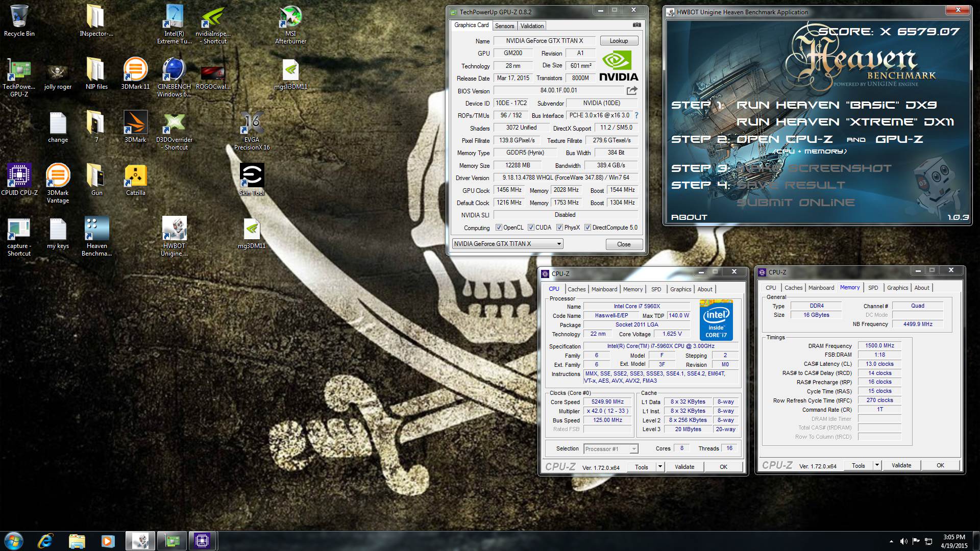Launch EVGA PrecisionX 16 icon

coord(252,130)
